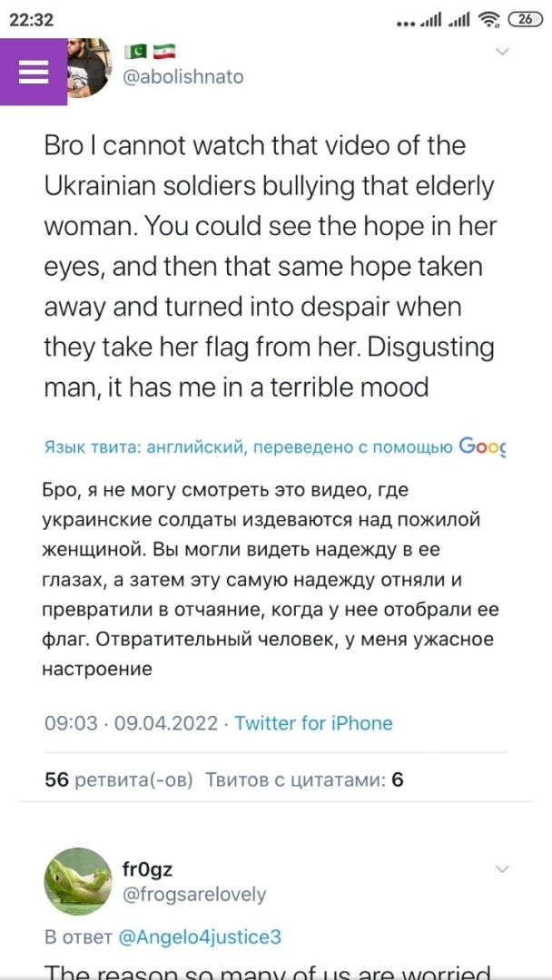View the 6 quote tweets

304,779
